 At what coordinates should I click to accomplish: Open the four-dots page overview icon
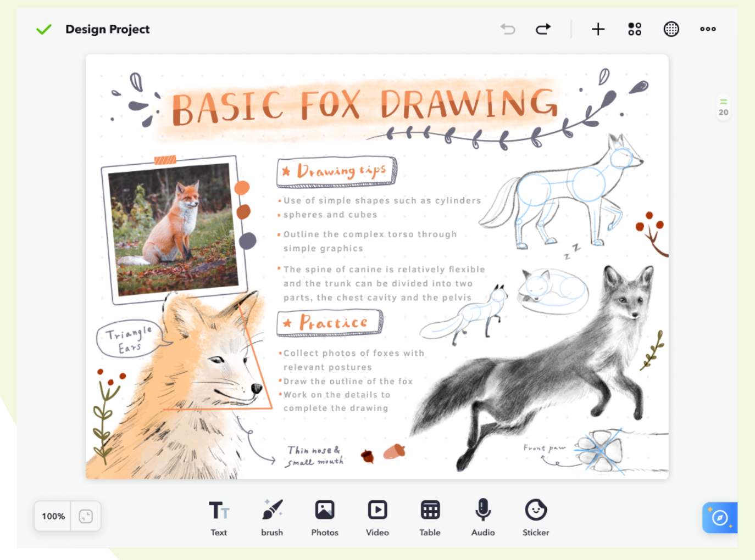pyautogui.click(x=635, y=29)
